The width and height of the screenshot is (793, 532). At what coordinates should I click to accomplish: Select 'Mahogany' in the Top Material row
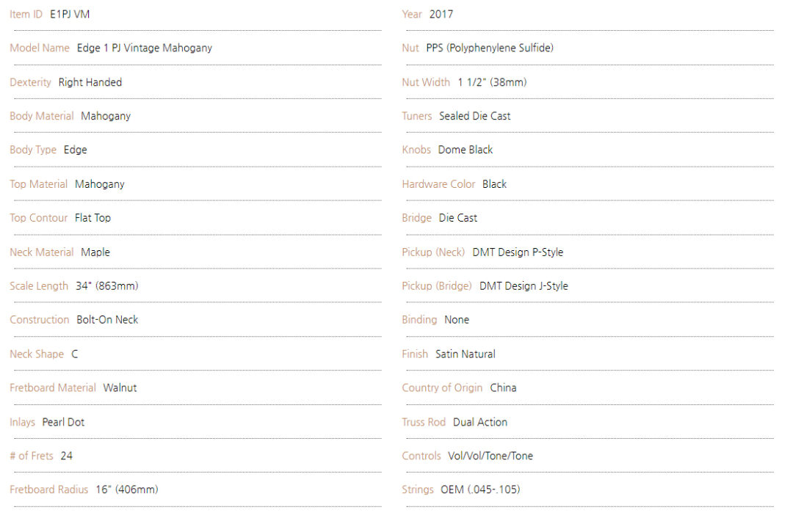coord(100,184)
